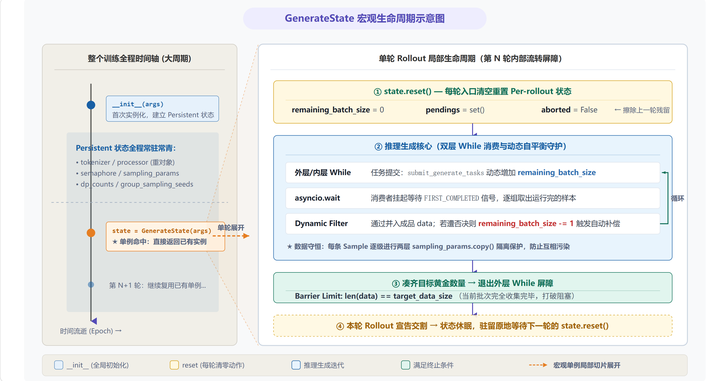
Task: Click the ★ 数据守恒 sampling_params.copy() note
Action: pos(428,247)
